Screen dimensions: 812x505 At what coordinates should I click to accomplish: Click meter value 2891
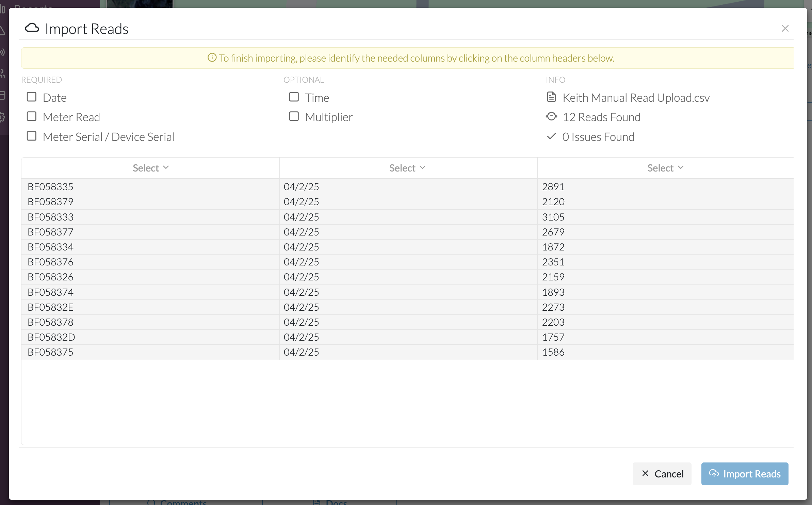coord(553,186)
